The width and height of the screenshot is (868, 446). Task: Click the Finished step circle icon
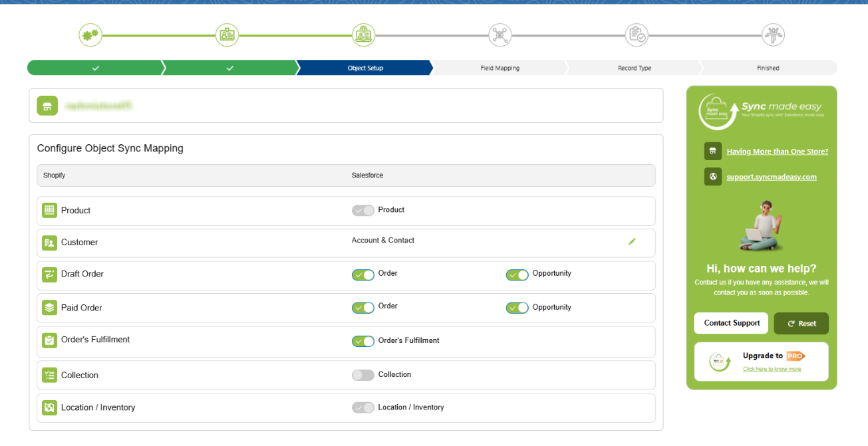click(773, 35)
